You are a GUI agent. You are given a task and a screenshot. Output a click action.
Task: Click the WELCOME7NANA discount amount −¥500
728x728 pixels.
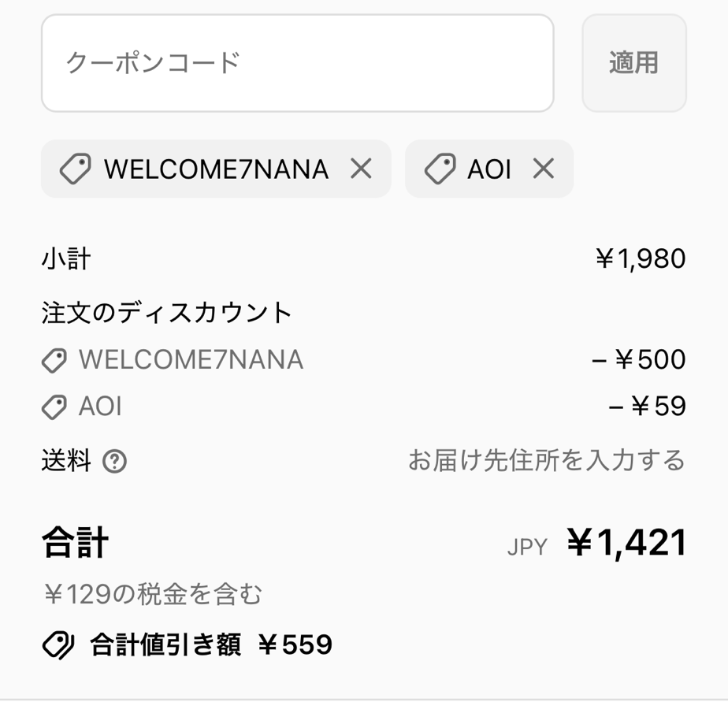(x=639, y=360)
